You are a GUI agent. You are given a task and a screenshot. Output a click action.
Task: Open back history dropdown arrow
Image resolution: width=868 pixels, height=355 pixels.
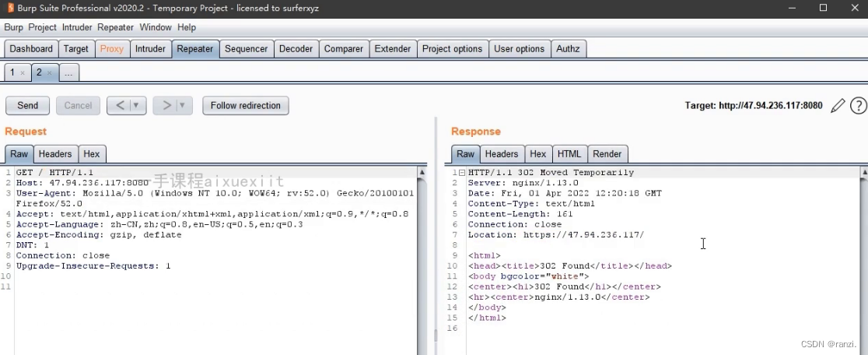click(x=136, y=105)
